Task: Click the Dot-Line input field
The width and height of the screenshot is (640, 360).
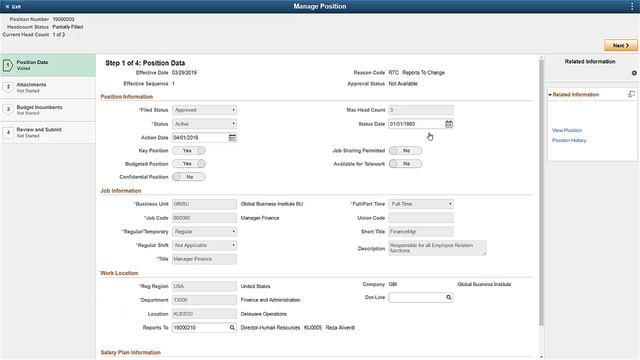Action: coord(416,297)
